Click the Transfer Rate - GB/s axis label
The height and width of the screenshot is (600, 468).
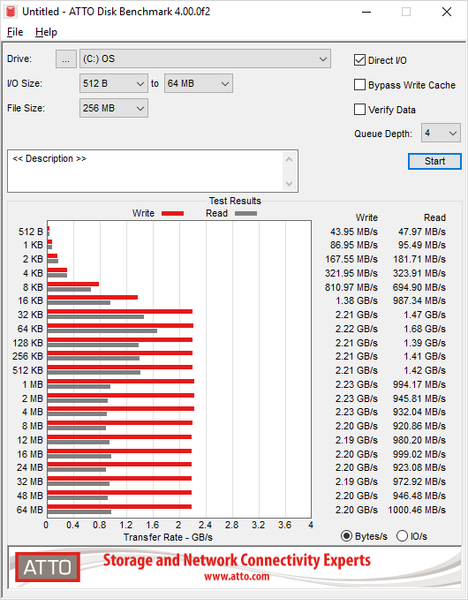(168, 537)
